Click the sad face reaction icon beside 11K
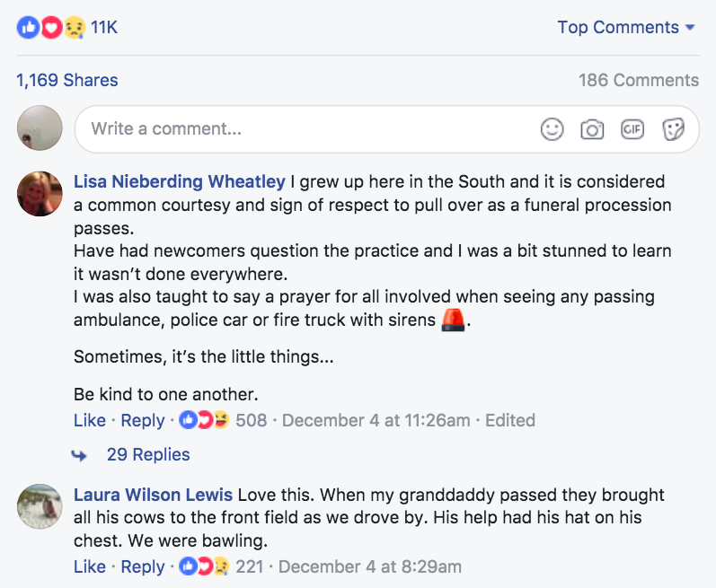 74,27
